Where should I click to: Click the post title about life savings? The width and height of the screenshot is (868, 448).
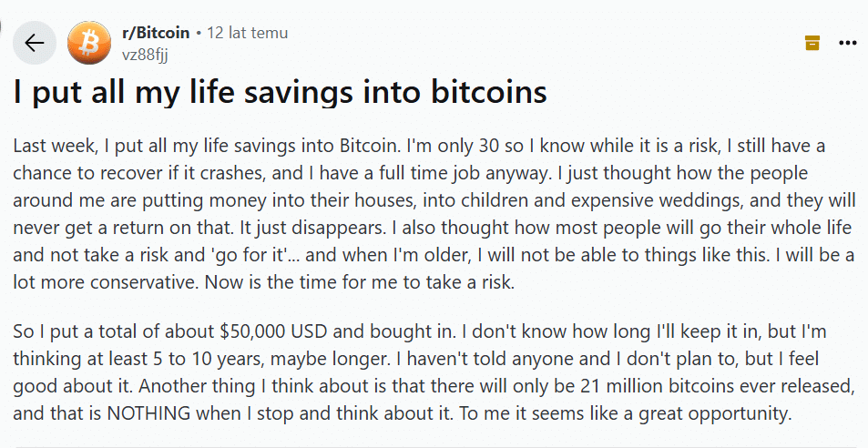(280, 92)
